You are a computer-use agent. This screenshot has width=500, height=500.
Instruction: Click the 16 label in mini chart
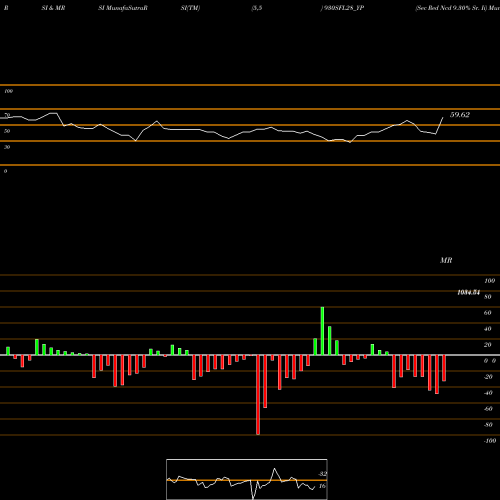(322, 486)
